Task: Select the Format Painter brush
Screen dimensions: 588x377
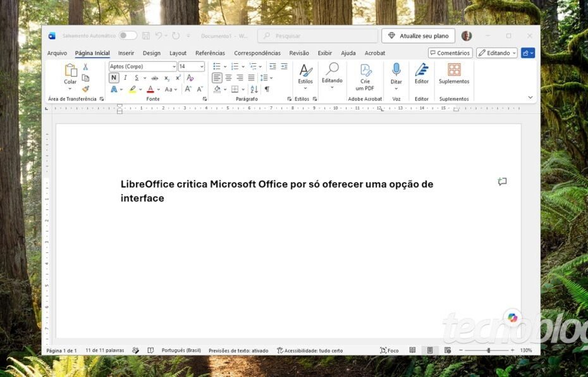Action: tap(85, 89)
